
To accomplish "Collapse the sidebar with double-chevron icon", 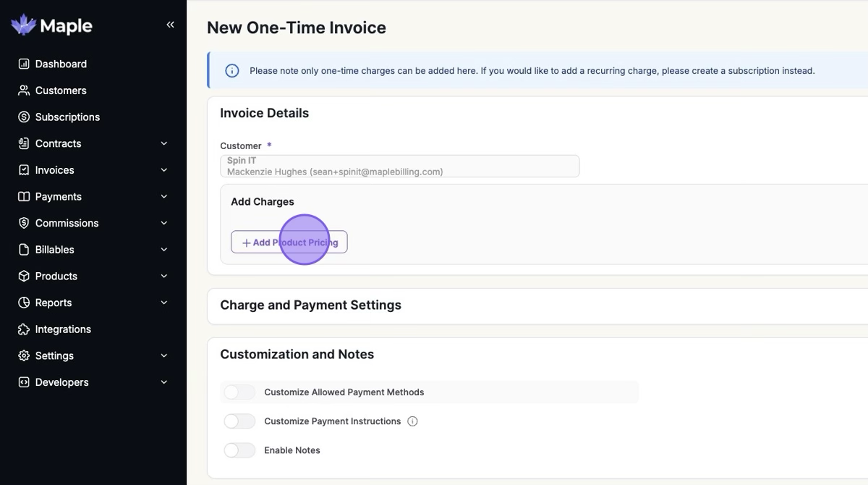I will tap(171, 25).
